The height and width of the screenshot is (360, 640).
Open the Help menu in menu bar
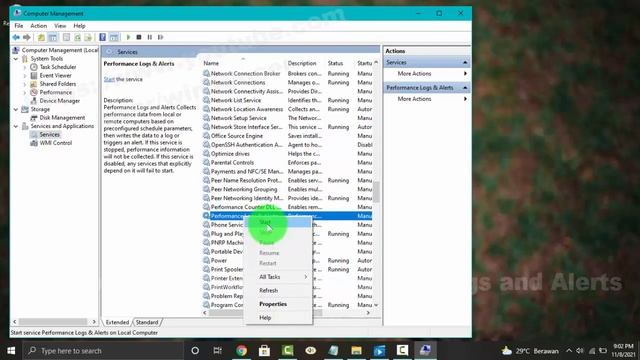point(79,26)
